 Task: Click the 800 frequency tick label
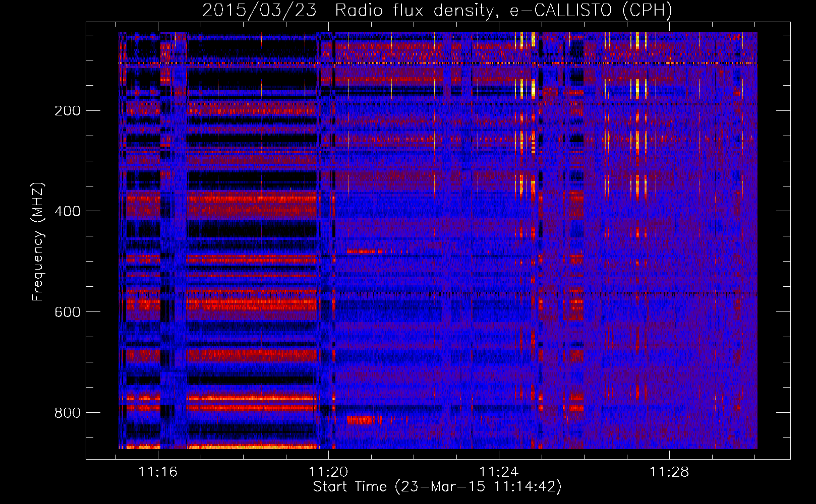click(68, 413)
